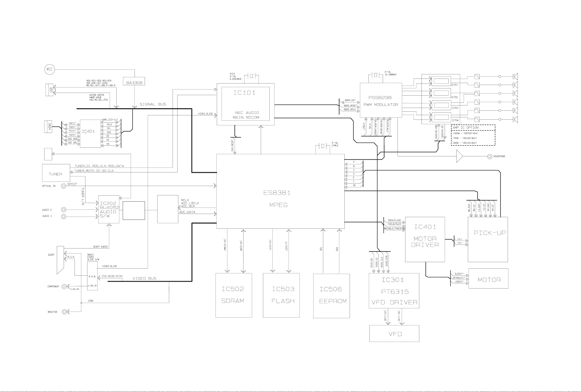Select the IC703 amplifier block
Screen dimensions: 581x392
441,105
